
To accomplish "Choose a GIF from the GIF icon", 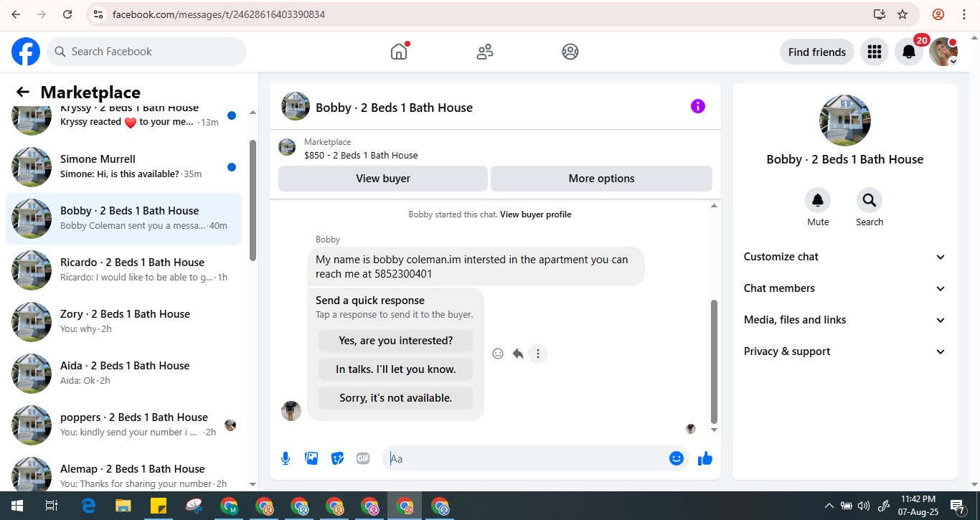I will (363, 458).
